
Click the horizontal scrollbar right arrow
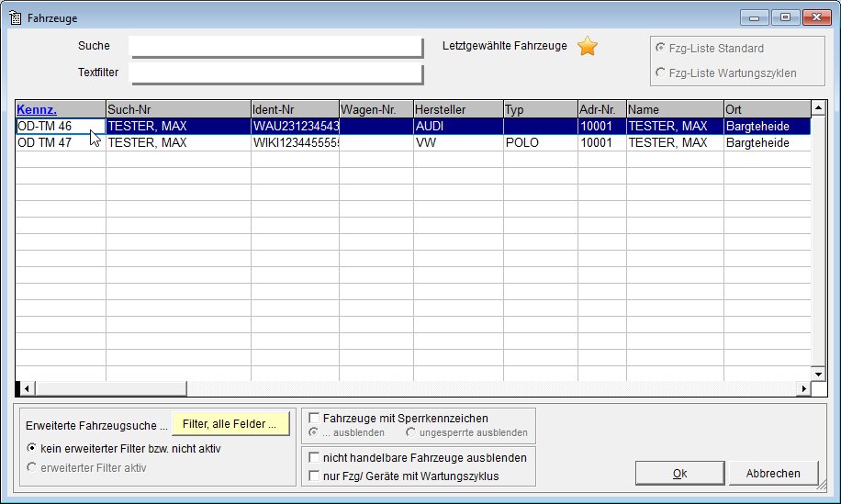804,388
